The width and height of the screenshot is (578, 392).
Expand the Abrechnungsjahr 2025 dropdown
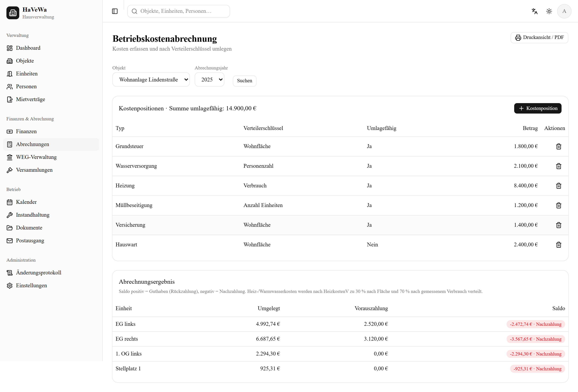(x=209, y=79)
